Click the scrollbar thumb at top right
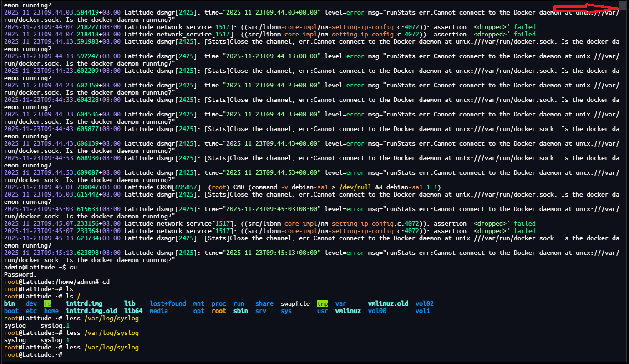This screenshot has height=364, width=629. (x=622, y=5)
